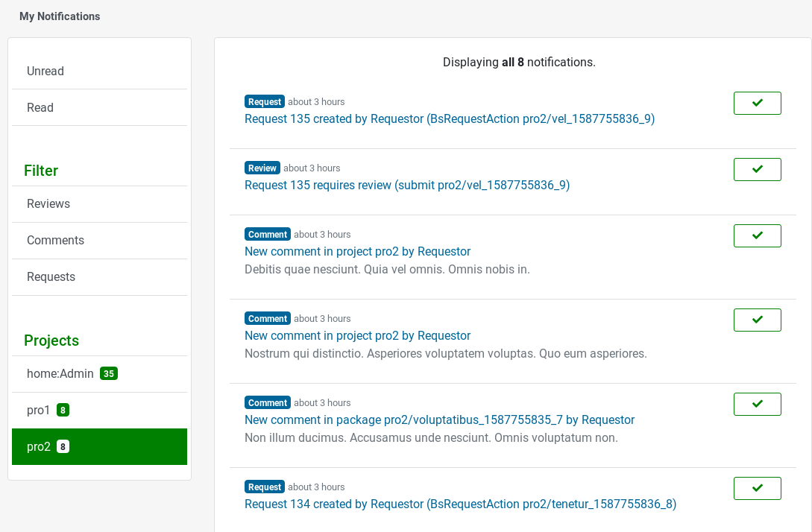812x532 pixels.
Task: Click the Review badge on Request 135
Action: point(262,168)
